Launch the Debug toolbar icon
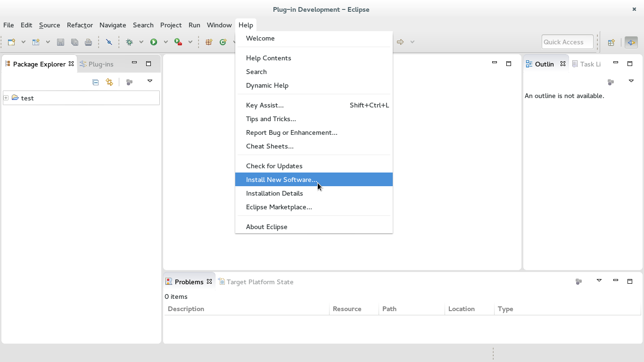 coord(130,42)
